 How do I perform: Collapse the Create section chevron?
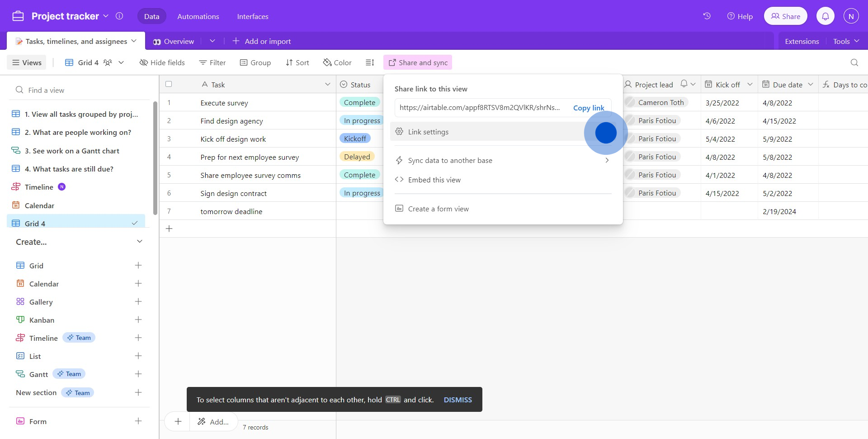(139, 242)
